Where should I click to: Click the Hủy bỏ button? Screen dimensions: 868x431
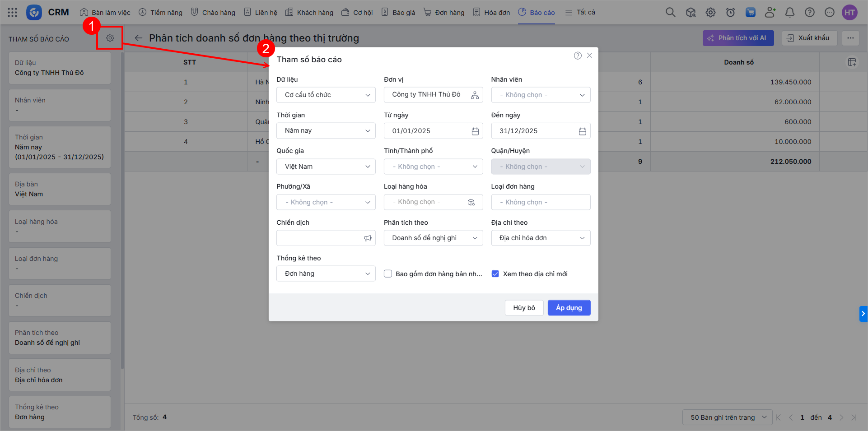[524, 308]
